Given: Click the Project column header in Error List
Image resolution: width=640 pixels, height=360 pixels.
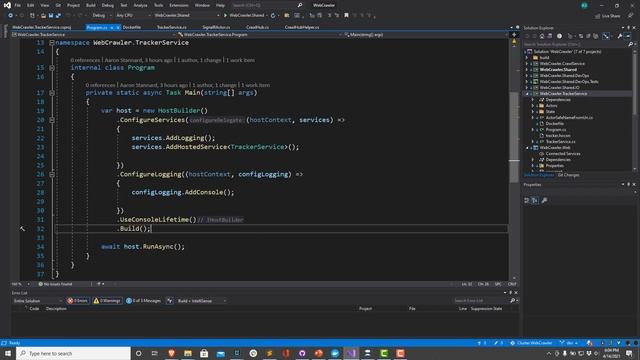Looking at the screenshot, I should pos(365,309).
